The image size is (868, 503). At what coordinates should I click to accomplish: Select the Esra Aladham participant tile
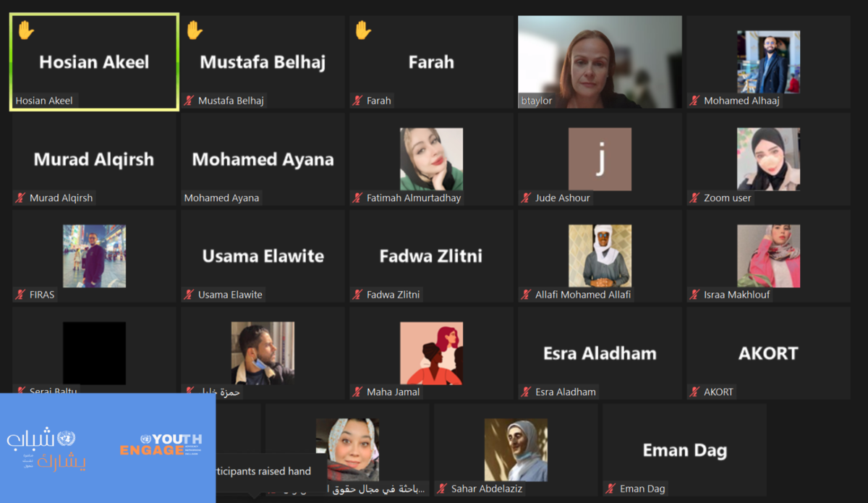[600, 353]
